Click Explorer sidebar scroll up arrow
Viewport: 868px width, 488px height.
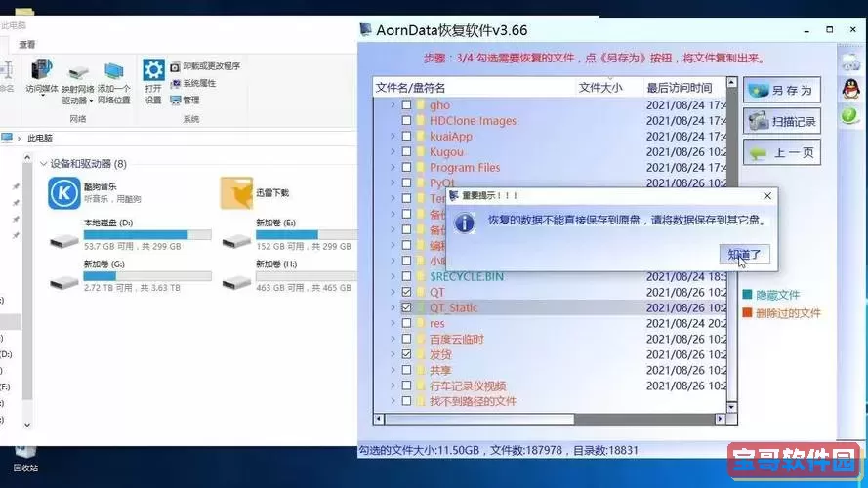[27, 158]
